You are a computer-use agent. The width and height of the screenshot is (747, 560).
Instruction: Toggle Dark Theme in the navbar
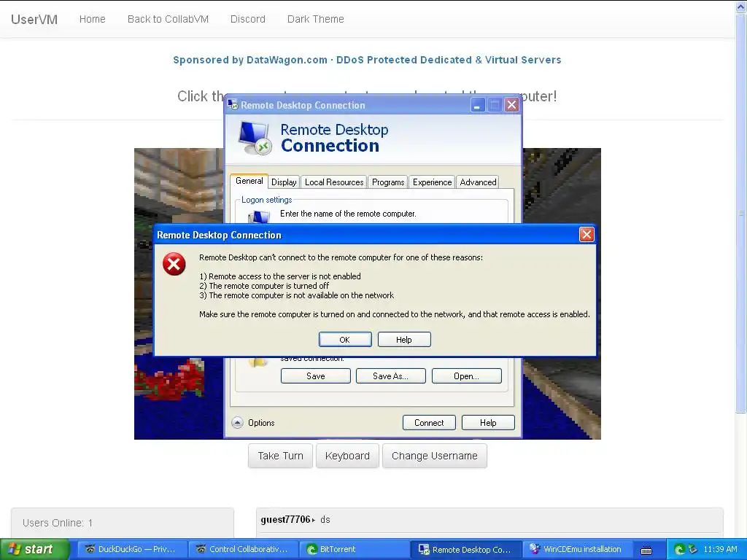pyautogui.click(x=315, y=19)
